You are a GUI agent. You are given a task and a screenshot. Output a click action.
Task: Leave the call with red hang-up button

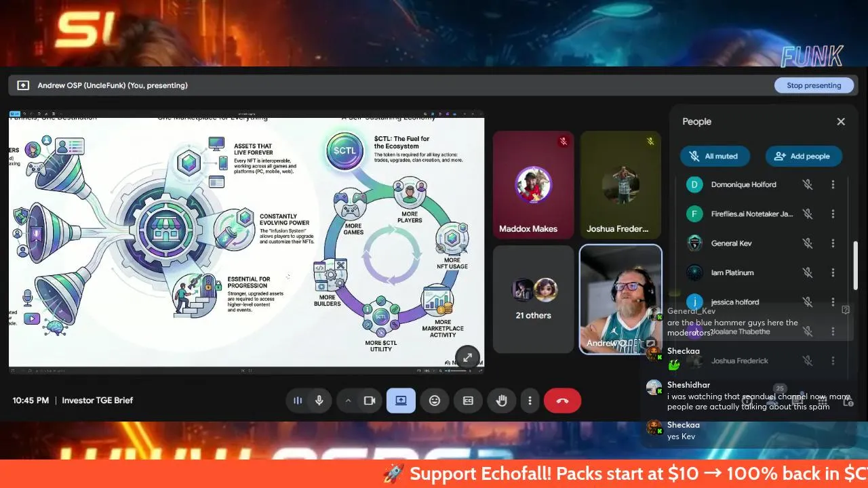[562, 401]
